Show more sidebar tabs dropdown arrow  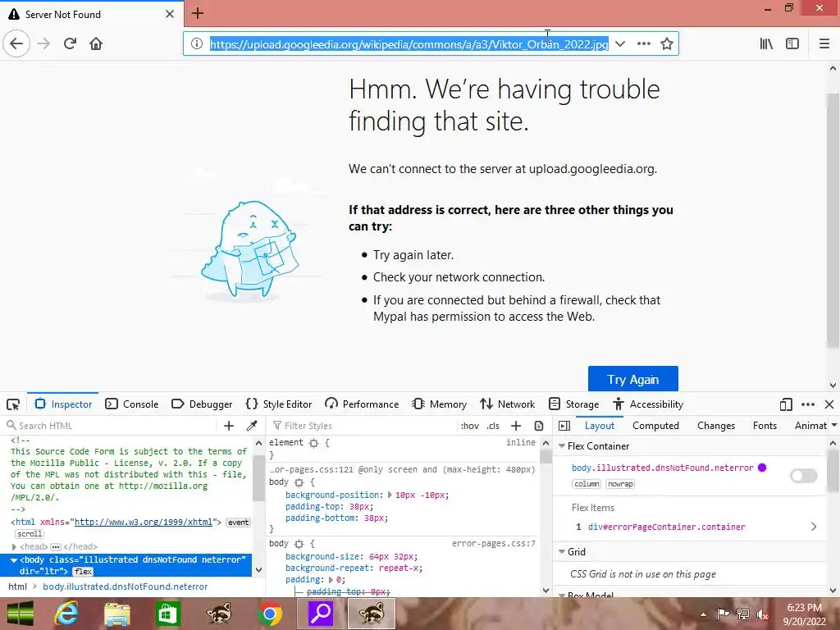click(x=834, y=426)
